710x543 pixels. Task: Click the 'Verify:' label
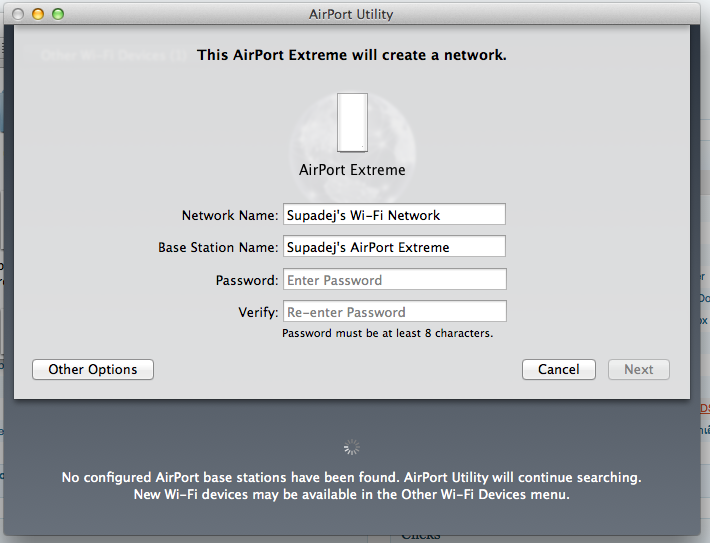(258, 312)
